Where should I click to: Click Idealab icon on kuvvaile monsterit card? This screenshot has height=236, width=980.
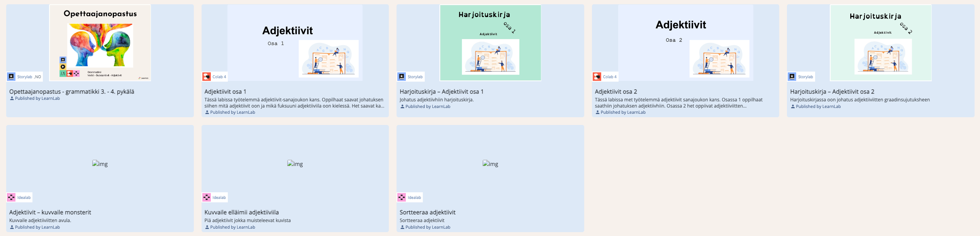tap(12, 197)
